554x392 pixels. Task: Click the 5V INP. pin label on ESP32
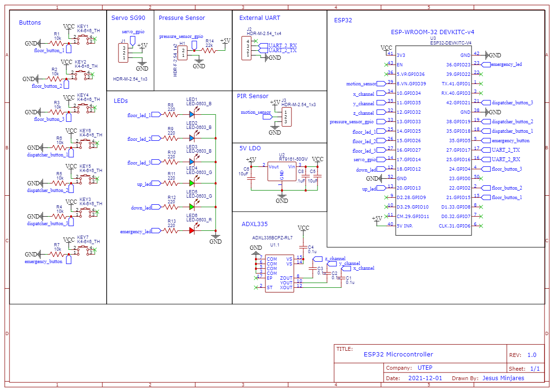405,226
